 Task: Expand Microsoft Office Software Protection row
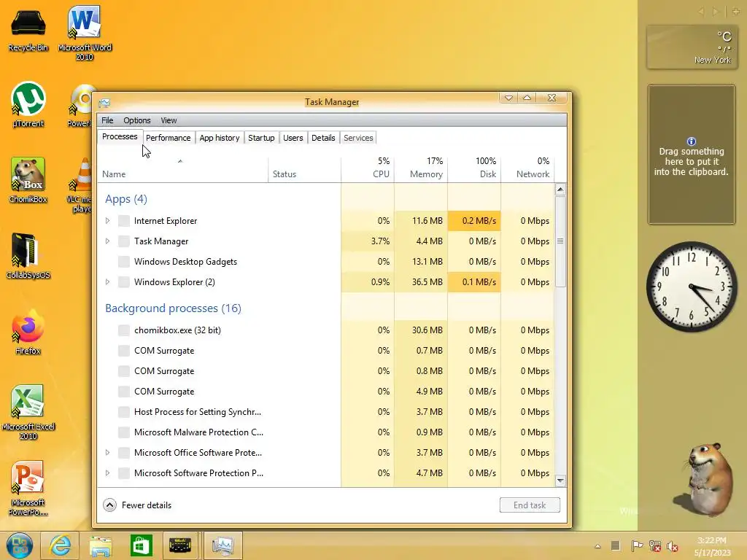pos(108,453)
